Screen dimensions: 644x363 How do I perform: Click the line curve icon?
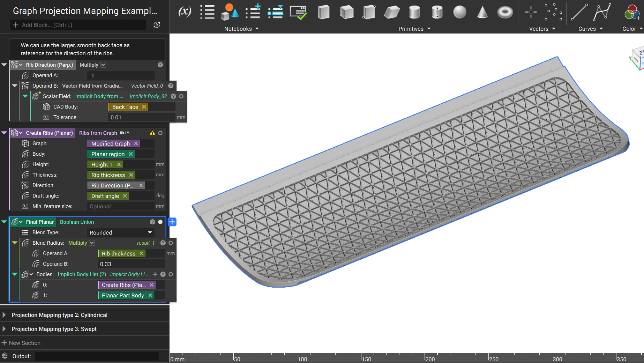[579, 12]
